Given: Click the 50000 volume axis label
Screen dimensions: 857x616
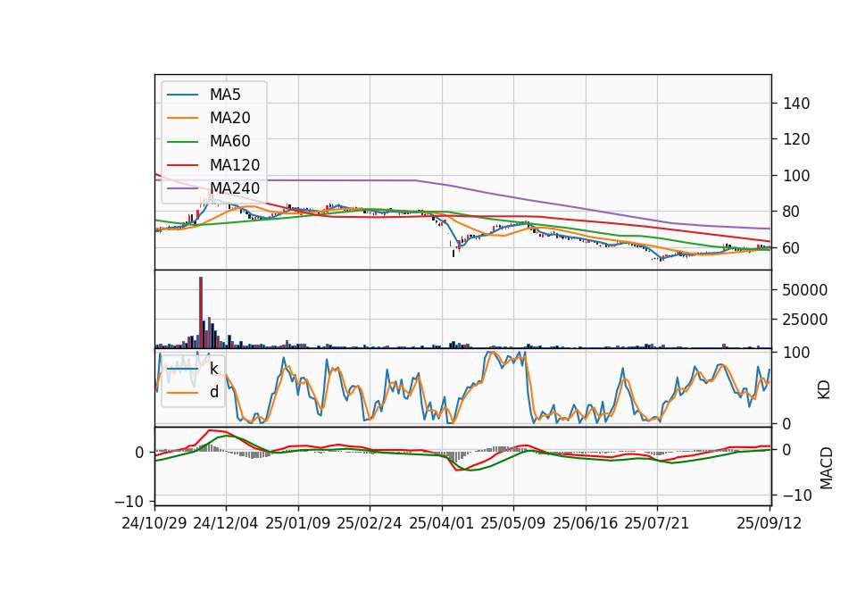Looking at the screenshot, I should [804, 290].
